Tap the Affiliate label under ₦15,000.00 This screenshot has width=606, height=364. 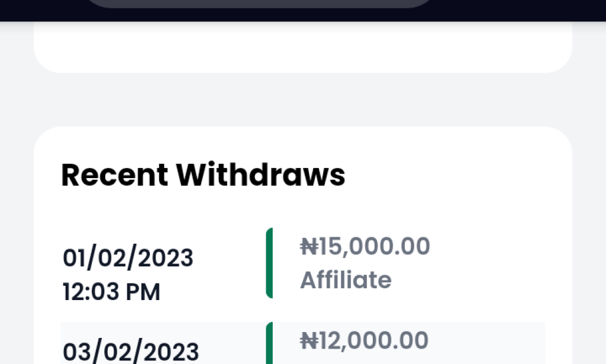[346, 280]
